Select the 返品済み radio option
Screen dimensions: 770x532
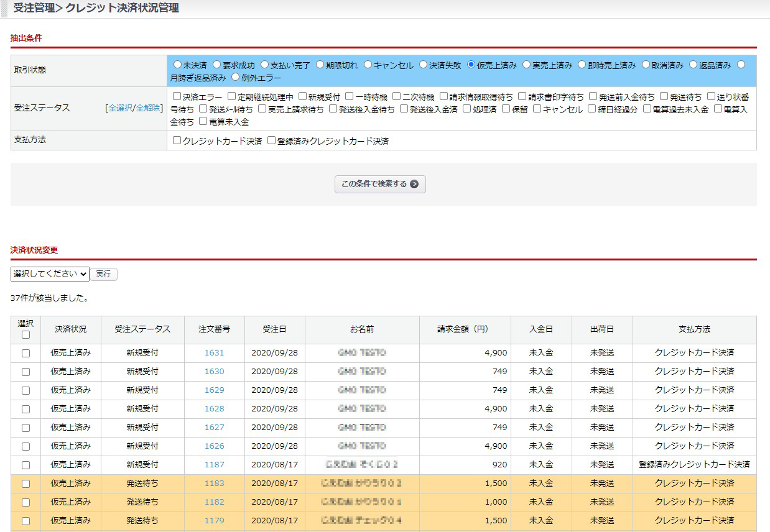point(693,65)
